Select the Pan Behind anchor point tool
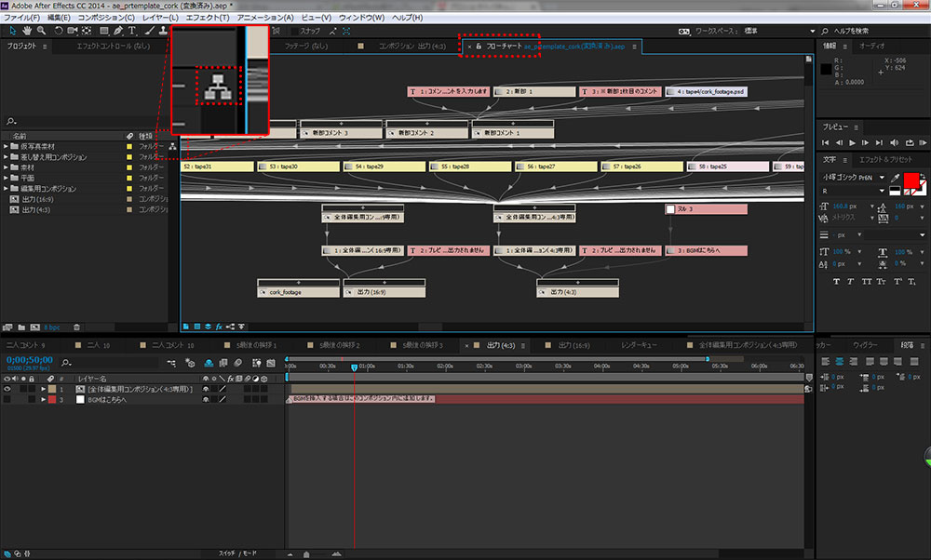This screenshot has width=931, height=560. [x=87, y=31]
